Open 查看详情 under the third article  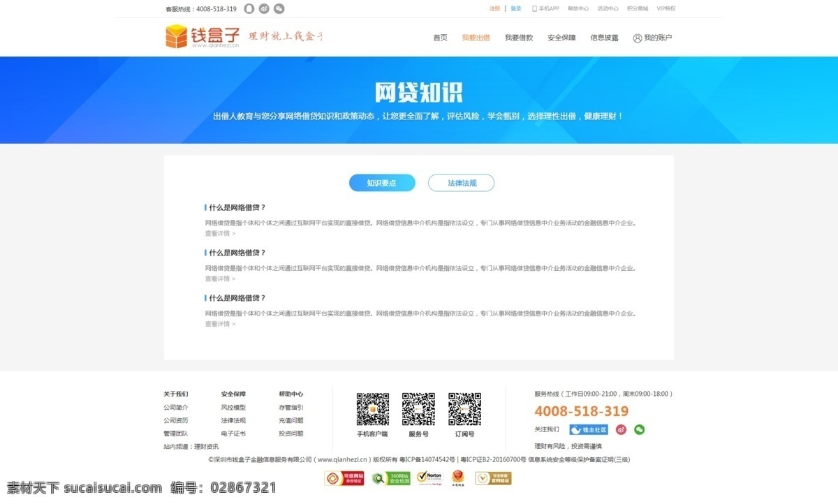[x=220, y=325]
